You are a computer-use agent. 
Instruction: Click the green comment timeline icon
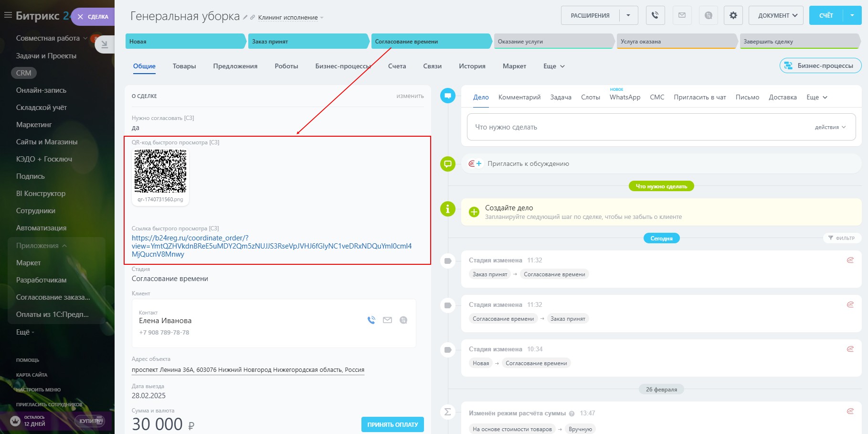pos(448,164)
